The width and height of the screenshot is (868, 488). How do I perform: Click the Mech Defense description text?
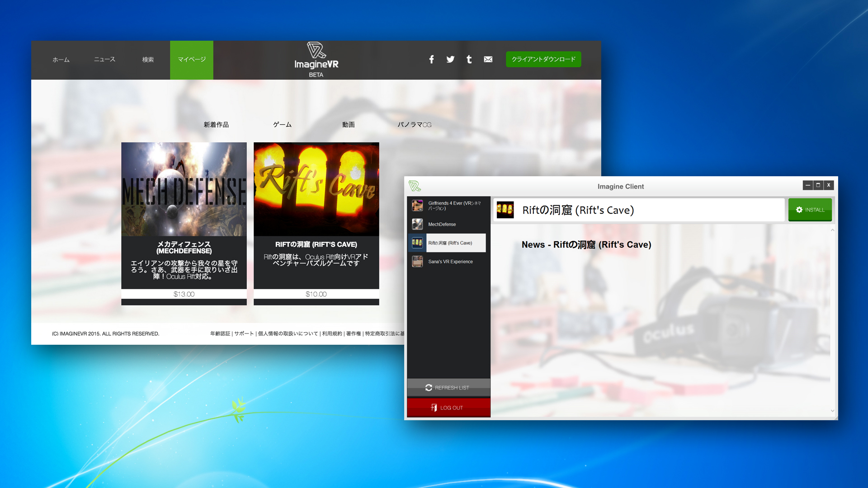click(184, 270)
